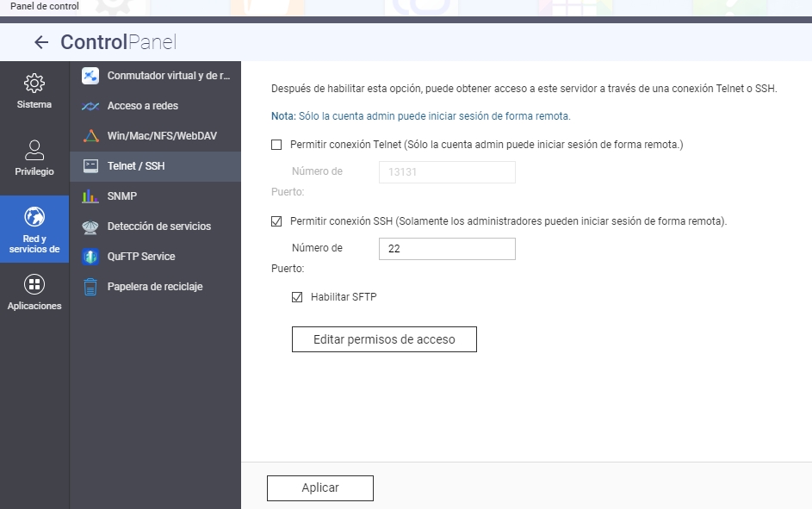Open Aplicaciones grid icon category
This screenshot has height=509, width=812.
point(34,284)
